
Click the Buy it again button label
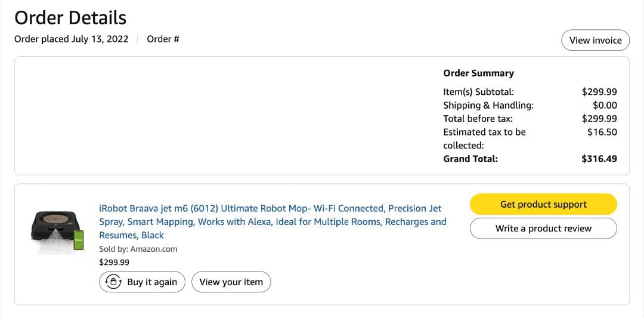152,282
